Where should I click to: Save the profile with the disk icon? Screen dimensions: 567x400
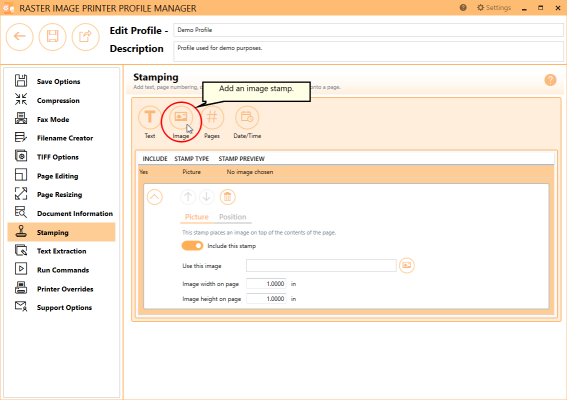[x=52, y=37]
